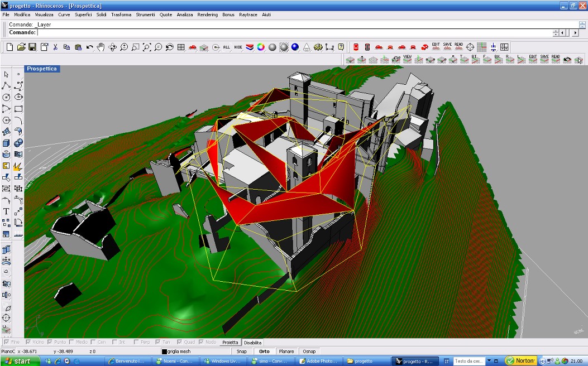The image size is (588, 366).
Task: Click the black layer color swatch
Action: point(165,351)
